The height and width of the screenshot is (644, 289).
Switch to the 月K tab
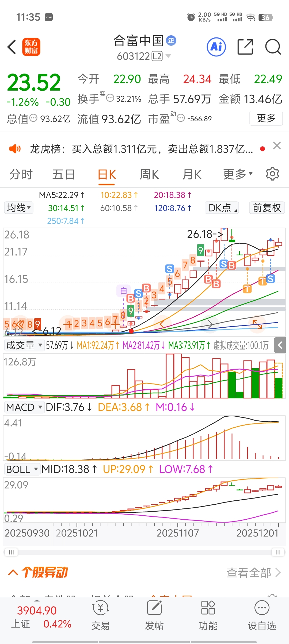(192, 174)
